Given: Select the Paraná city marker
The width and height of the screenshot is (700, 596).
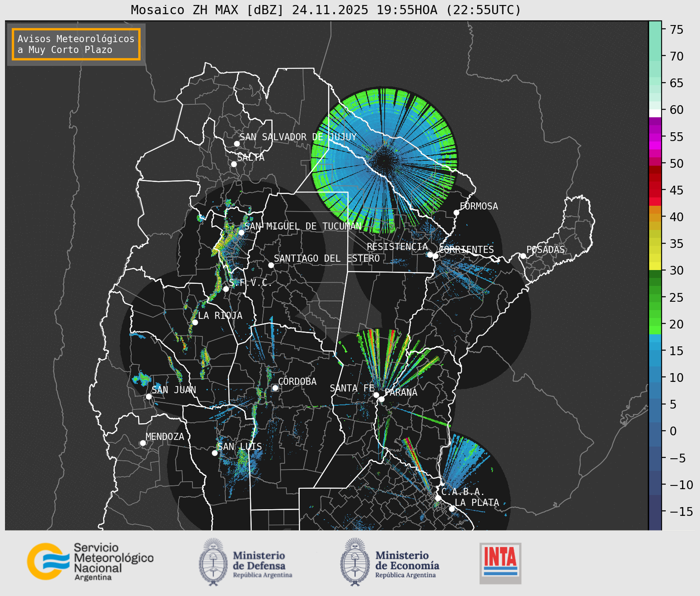Looking at the screenshot, I should point(382,399).
